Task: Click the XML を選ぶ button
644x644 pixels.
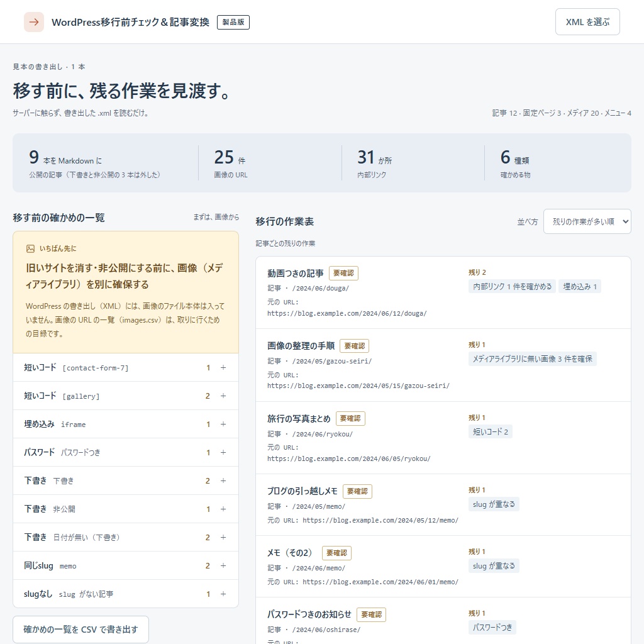Action: [x=587, y=22]
